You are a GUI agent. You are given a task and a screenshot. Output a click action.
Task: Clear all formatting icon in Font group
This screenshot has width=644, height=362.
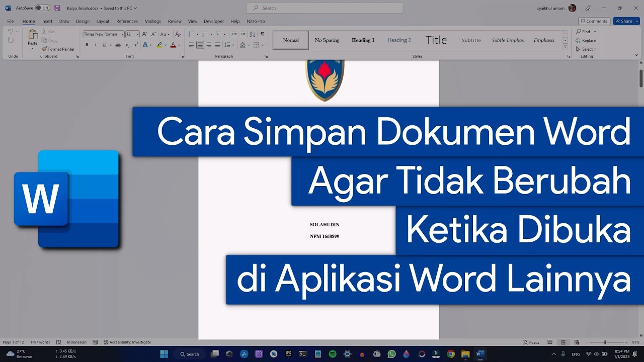tap(178, 34)
